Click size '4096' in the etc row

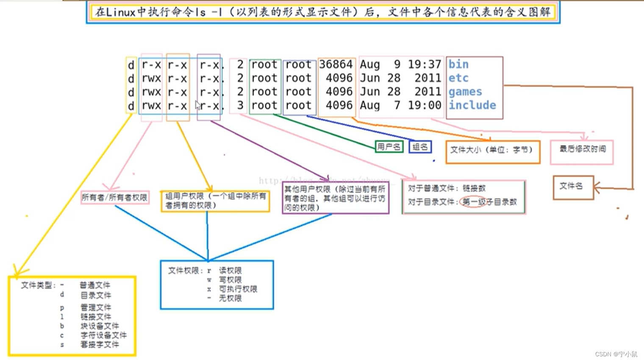click(339, 78)
